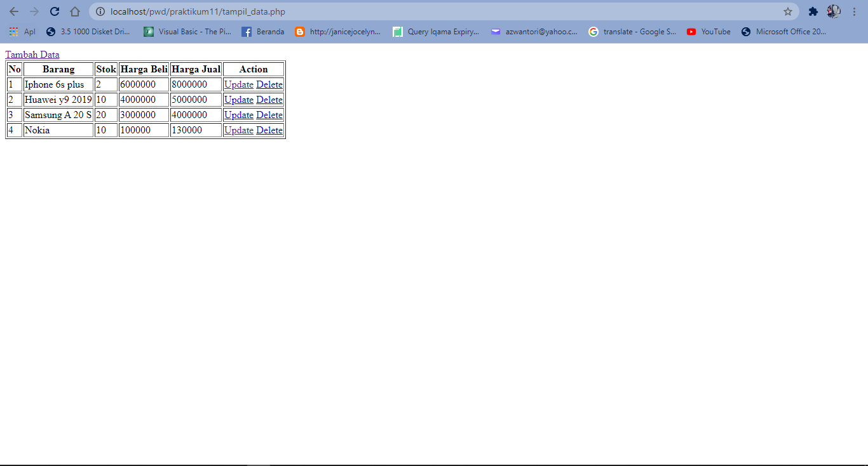Open the translate - Google S... bookmark
This screenshot has width=868, height=466.
pos(632,32)
